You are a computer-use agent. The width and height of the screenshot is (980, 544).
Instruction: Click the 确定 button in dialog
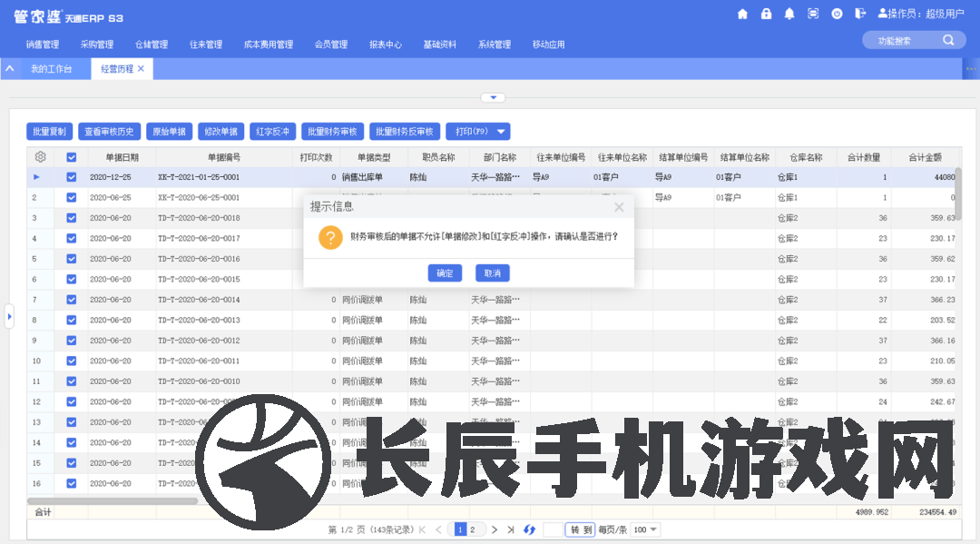pyautogui.click(x=445, y=273)
